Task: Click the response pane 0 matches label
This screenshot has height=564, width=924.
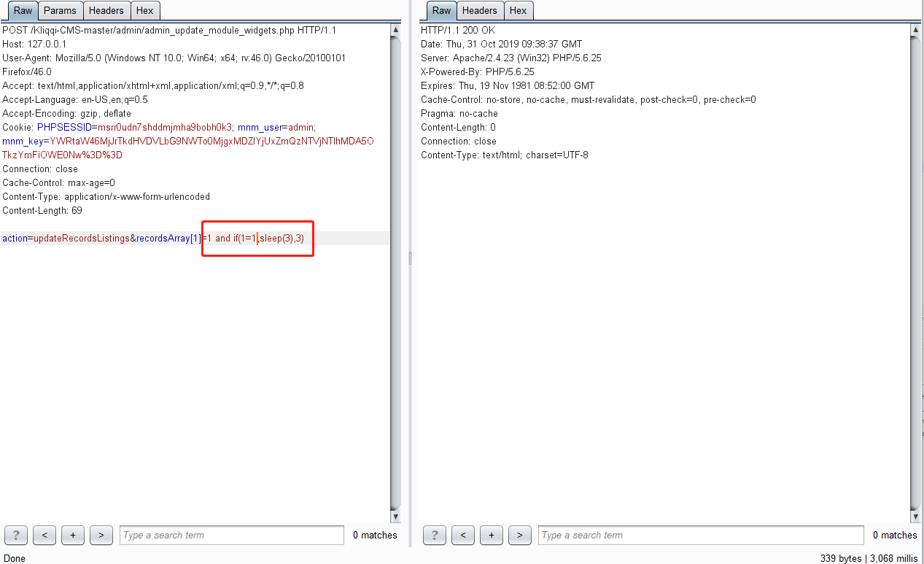Action: point(895,535)
